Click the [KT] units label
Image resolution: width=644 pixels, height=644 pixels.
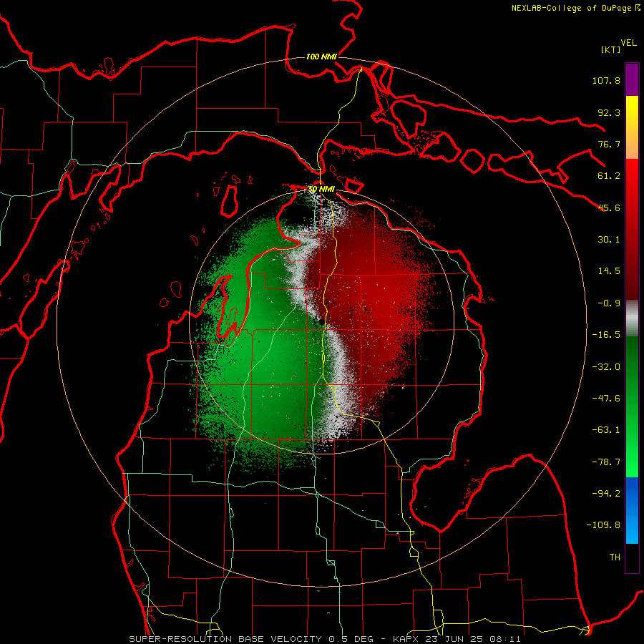[x=610, y=49]
